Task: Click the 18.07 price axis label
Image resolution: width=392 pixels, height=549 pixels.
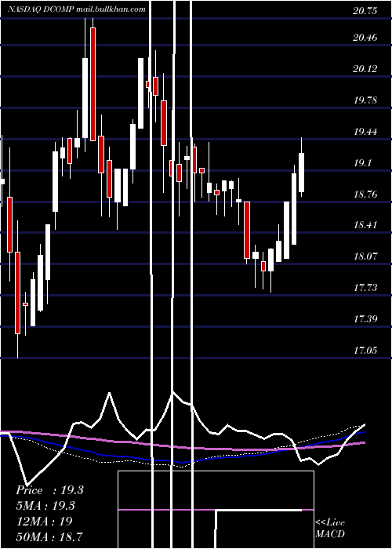Action: click(x=365, y=256)
